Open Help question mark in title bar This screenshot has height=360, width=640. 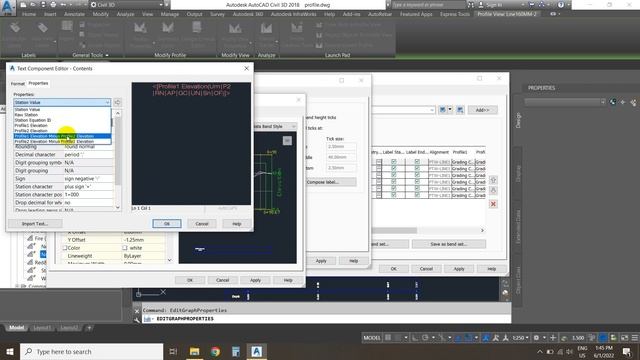pos(561,5)
